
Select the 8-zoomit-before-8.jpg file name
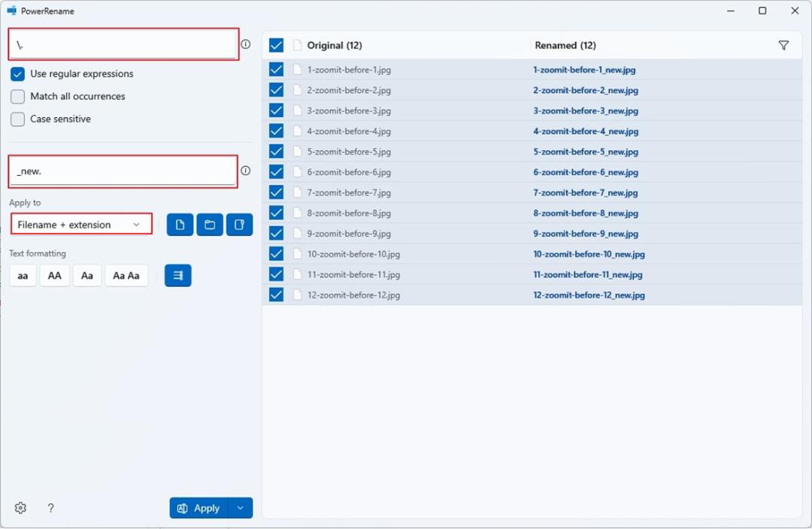349,213
